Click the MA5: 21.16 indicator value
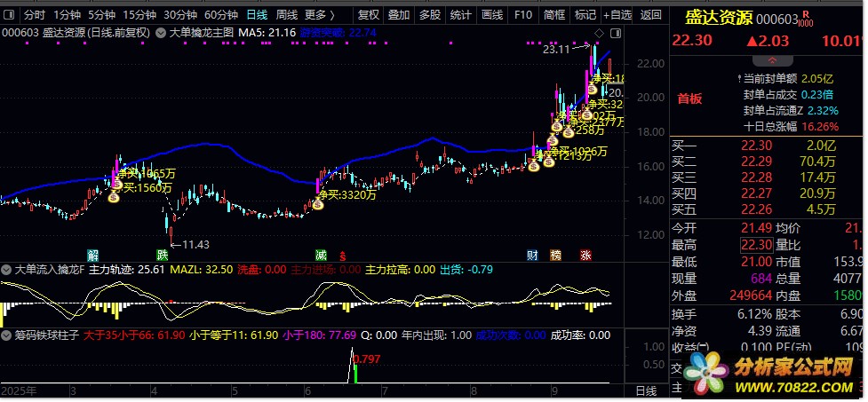The height and width of the screenshot is (402, 868). (x=267, y=33)
